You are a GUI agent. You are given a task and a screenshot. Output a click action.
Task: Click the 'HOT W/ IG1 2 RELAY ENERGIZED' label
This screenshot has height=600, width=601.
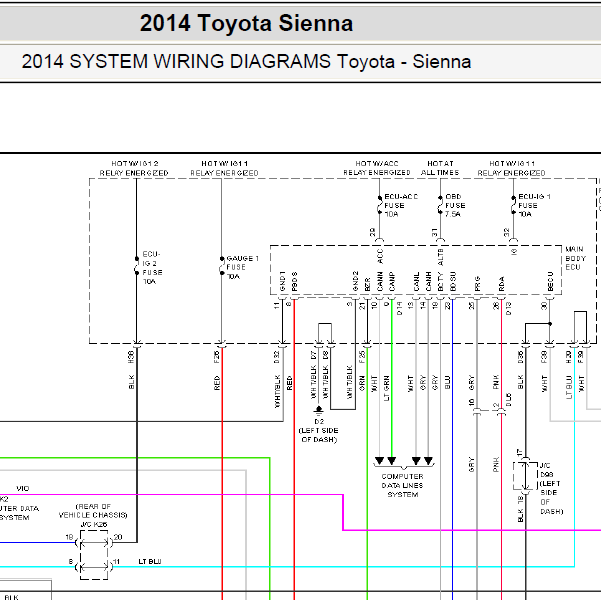[x=134, y=168]
